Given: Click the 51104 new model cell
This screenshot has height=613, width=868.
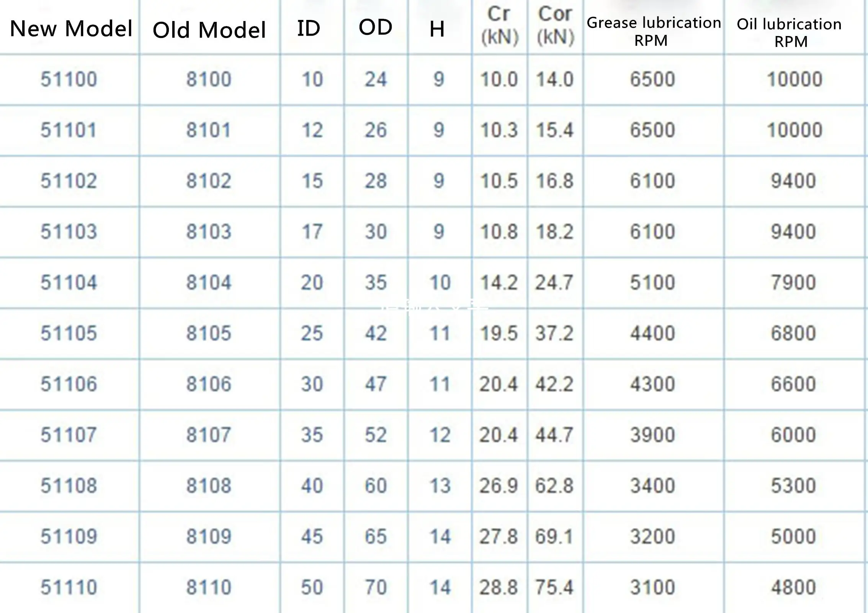Looking at the screenshot, I should (69, 283).
